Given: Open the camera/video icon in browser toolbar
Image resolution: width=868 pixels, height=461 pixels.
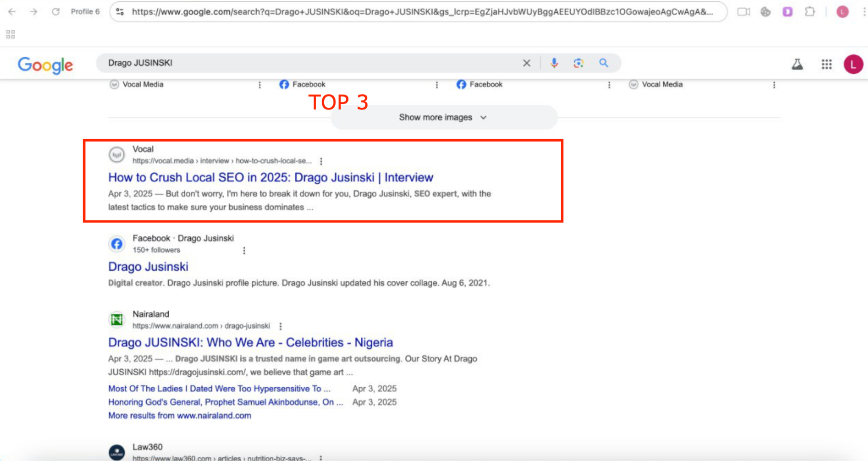Looking at the screenshot, I should coord(743,12).
